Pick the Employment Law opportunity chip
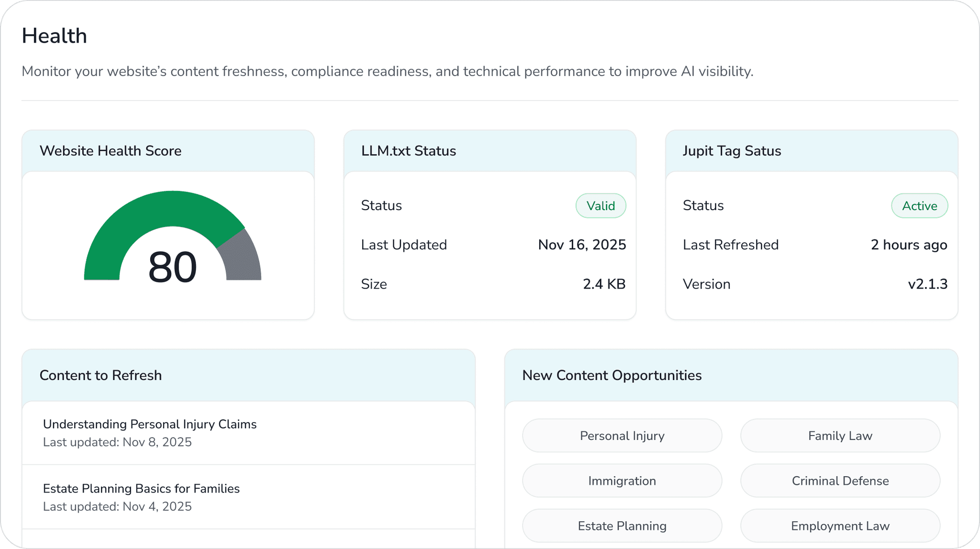This screenshot has height=549, width=980. coord(840,526)
